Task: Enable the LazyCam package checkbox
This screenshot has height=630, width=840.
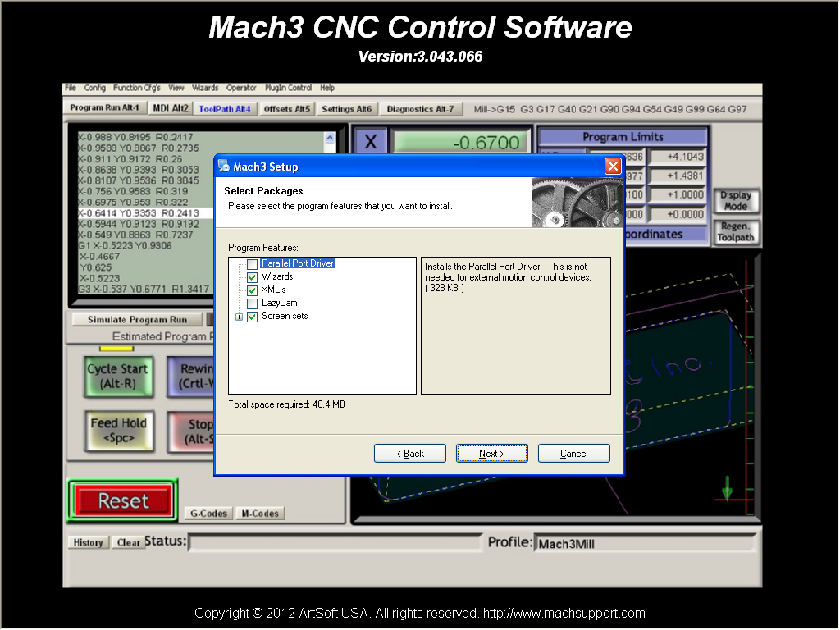Action: coord(253,304)
